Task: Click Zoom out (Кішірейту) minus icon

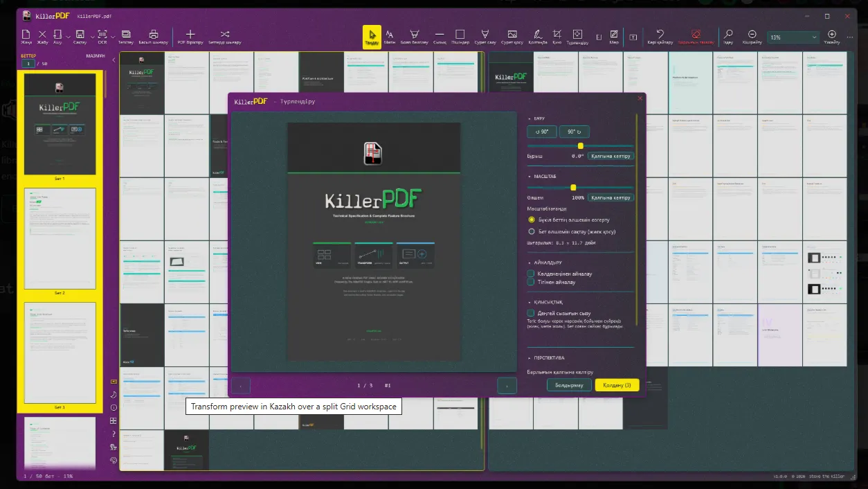Action: tap(752, 34)
